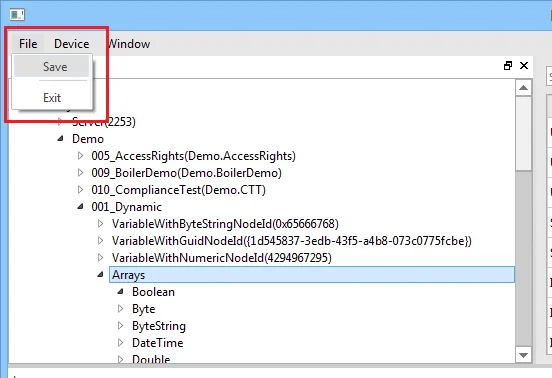Select 010_ComplianceTest(Demo.CTT) item
Viewport: 552px width, 378px height.
pos(178,190)
